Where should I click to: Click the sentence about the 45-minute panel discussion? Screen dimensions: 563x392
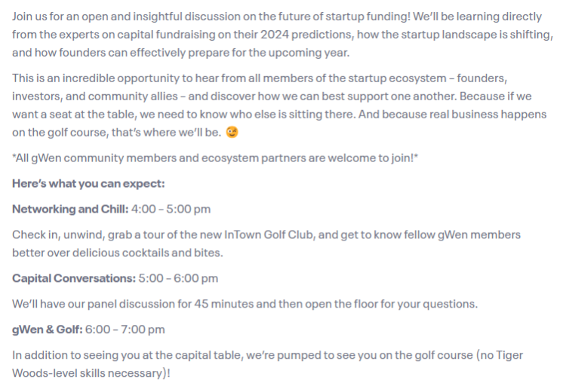245,304
